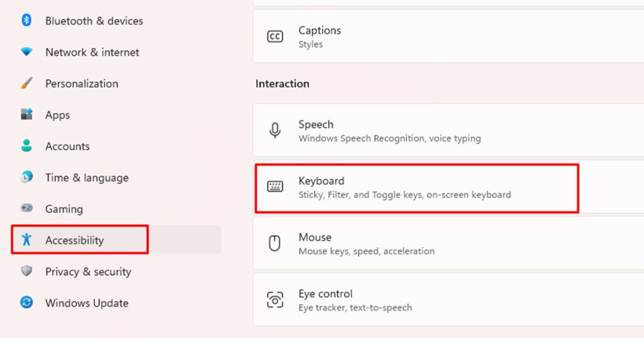This screenshot has width=644, height=338.
Task: Click the Apps icon in the sidebar
Action: [x=26, y=114]
